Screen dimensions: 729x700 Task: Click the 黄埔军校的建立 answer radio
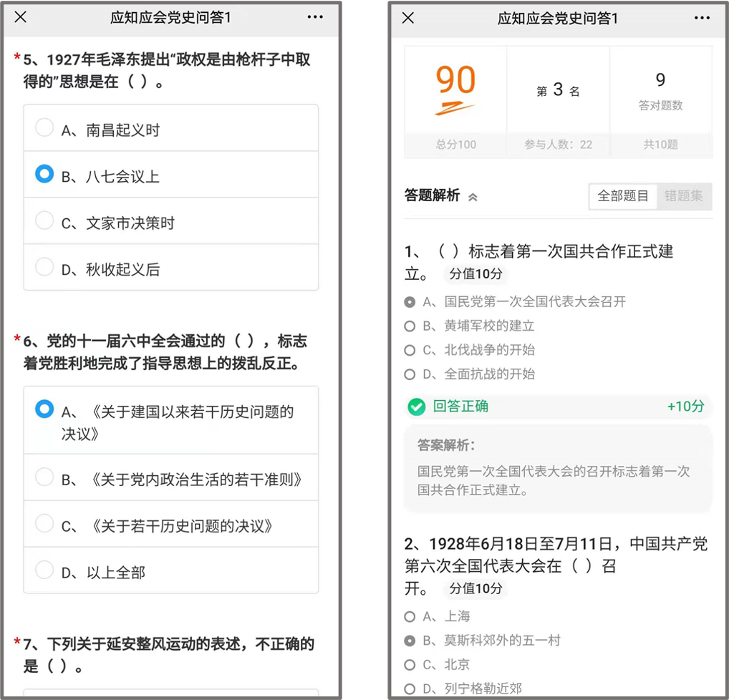point(410,326)
